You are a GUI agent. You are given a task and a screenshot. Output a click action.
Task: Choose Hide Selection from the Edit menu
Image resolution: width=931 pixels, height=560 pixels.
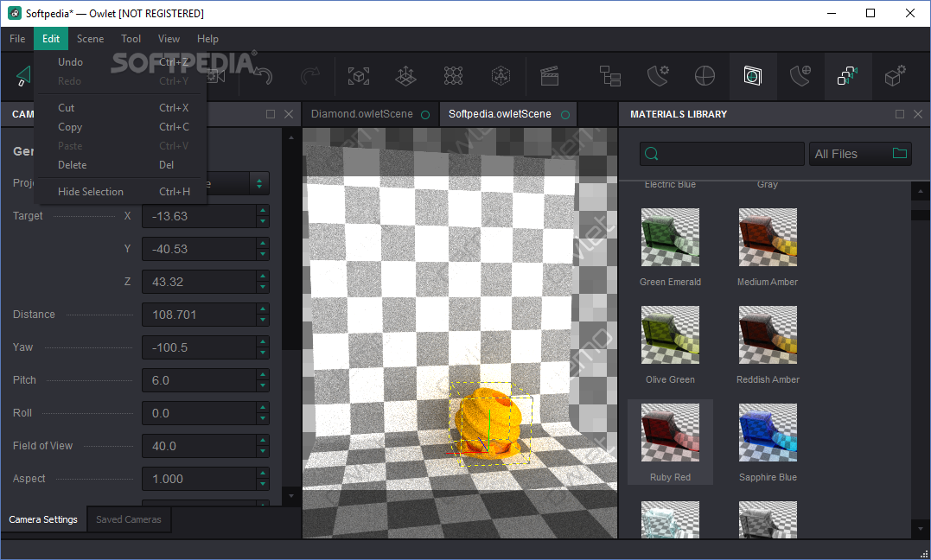pyautogui.click(x=120, y=191)
